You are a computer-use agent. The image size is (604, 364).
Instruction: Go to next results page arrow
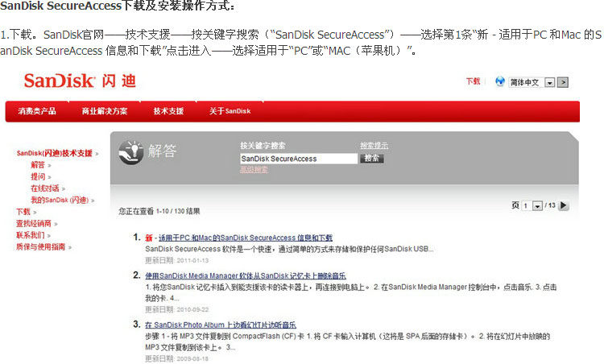tap(564, 206)
